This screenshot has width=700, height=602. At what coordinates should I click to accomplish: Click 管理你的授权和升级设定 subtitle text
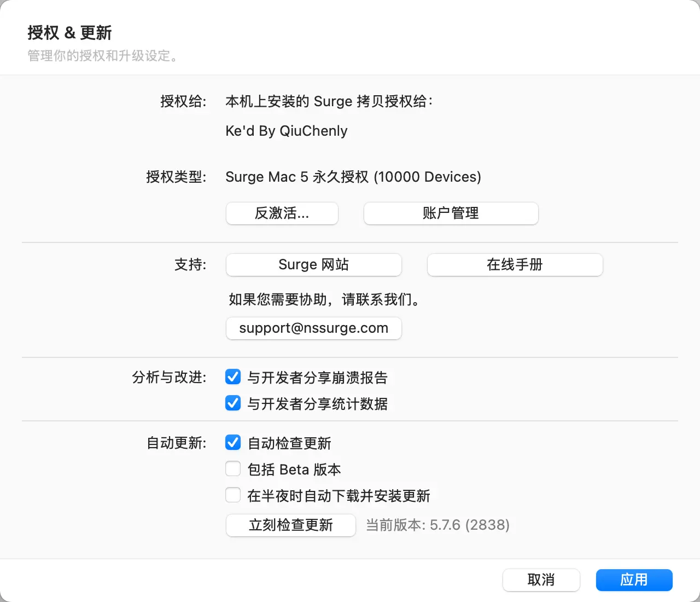point(102,56)
